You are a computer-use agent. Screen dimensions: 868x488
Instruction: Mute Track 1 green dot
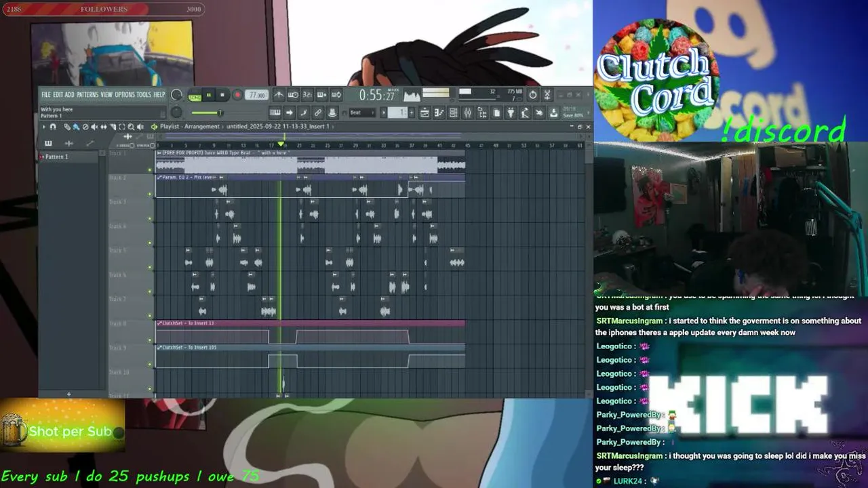point(151,169)
